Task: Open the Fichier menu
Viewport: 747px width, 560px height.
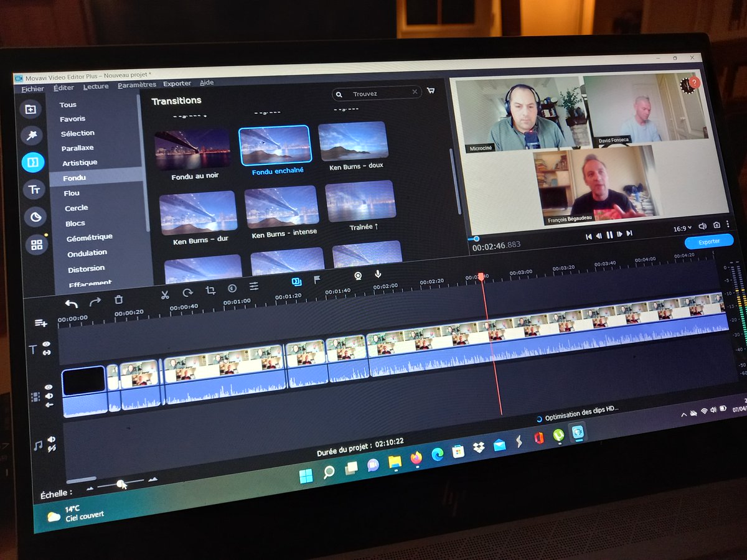Action: click(32, 89)
